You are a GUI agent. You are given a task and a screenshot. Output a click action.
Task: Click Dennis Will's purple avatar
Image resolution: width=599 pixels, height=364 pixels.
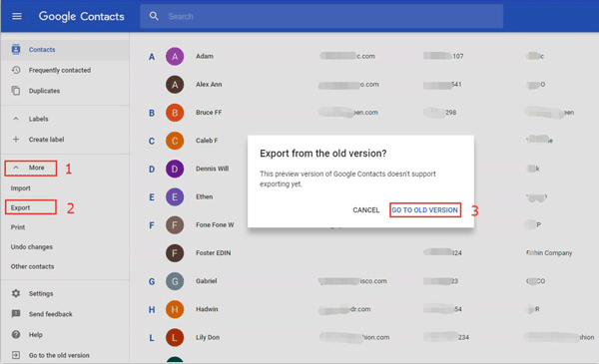pyautogui.click(x=175, y=169)
